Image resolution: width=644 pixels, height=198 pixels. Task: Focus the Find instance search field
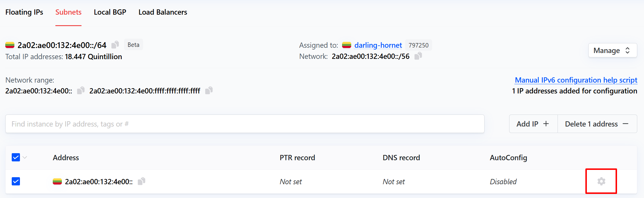[x=245, y=124]
